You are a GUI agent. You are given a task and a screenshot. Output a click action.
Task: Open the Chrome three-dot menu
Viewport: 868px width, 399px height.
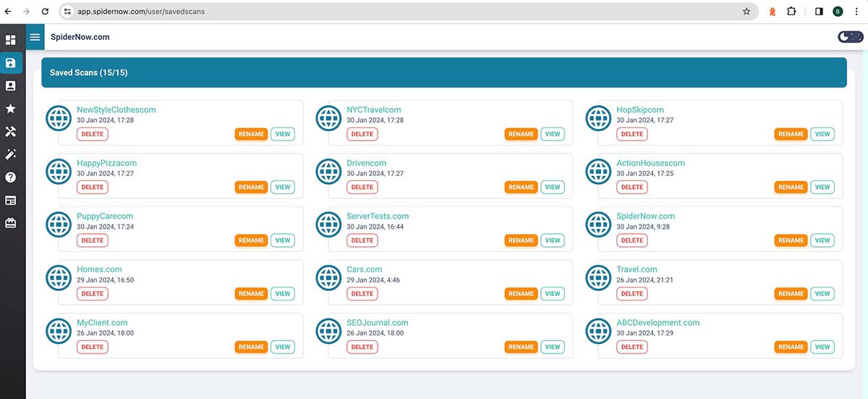point(857,12)
